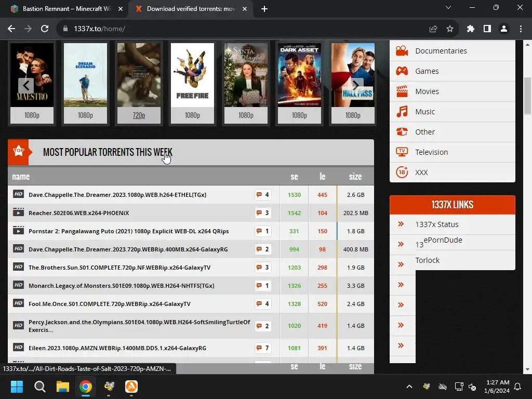Open the Documentaries category link
Image resolution: width=532 pixels, height=399 pixels.
[441, 51]
